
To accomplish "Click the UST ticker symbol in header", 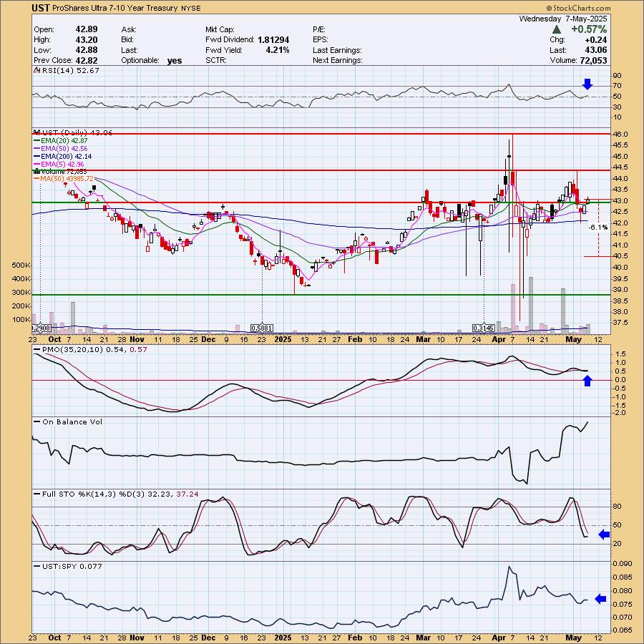I will tap(41, 8).
